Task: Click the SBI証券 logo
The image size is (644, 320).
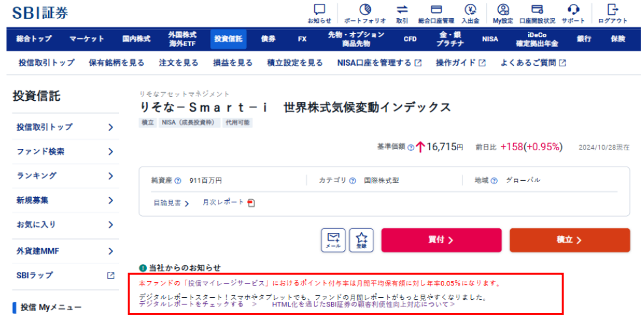Action: [40, 13]
